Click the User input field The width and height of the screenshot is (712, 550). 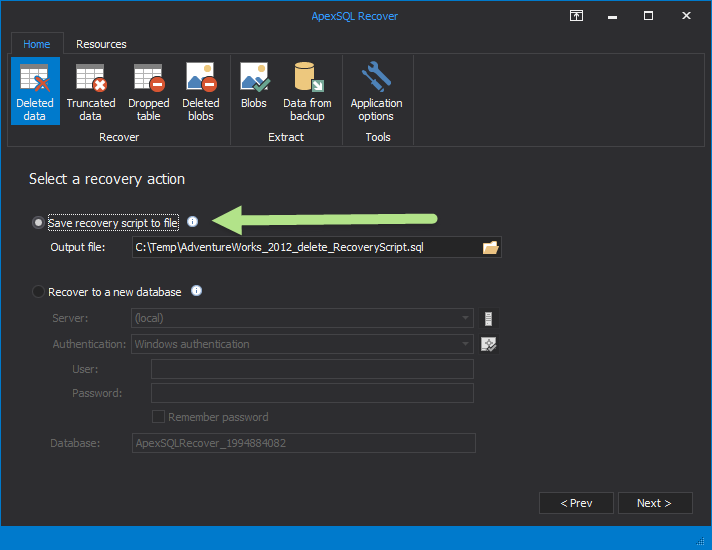[x=312, y=369]
